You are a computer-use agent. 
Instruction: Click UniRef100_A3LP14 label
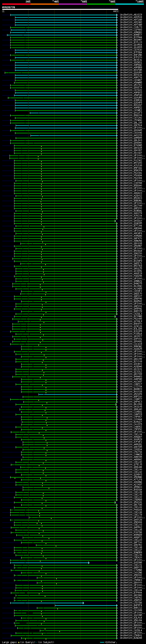point(131,618)
